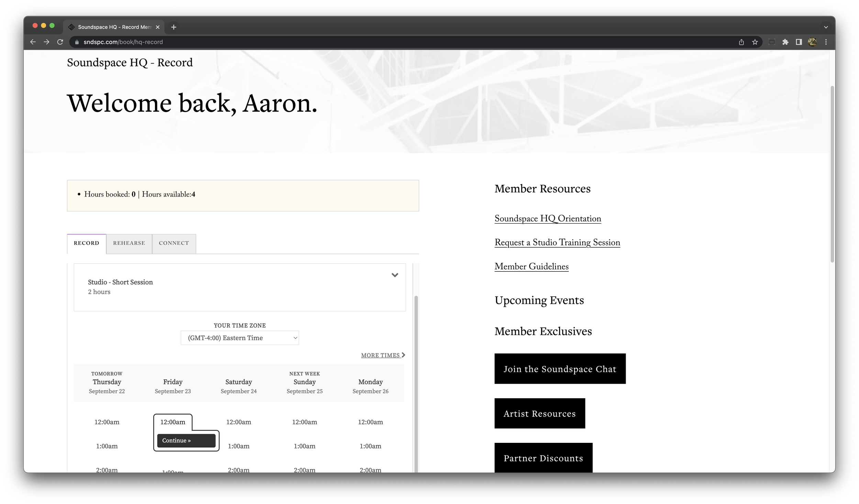Open the Extensions puzzle-piece icon
This screenshot has width=859, height=504.
click(785, 42)
